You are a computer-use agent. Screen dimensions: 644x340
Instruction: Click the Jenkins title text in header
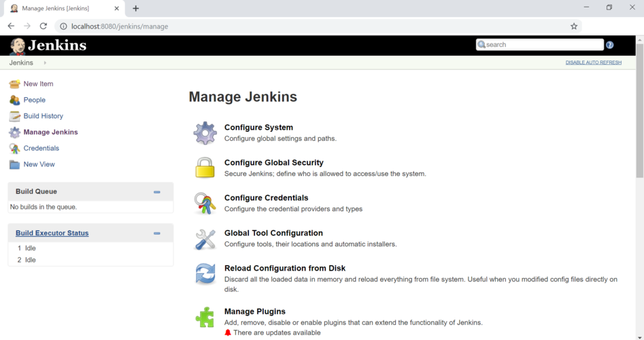pyautogui.click(x=57, y=45)
